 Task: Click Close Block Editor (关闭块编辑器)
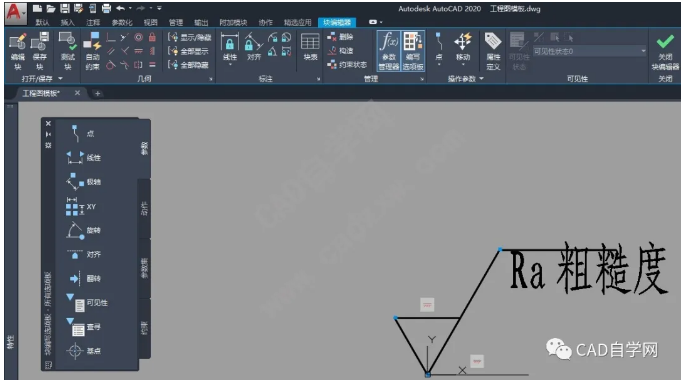coord(665,51)
